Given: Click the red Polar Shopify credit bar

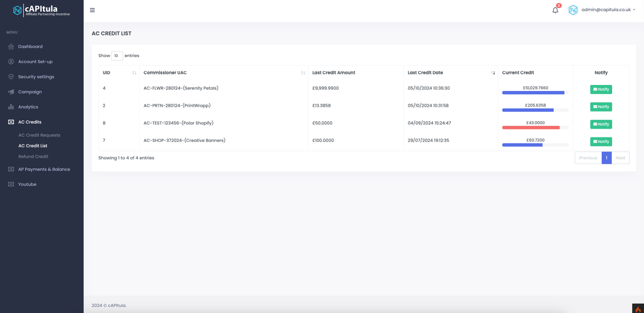Looking at the screenshot, I should (530, 128).
